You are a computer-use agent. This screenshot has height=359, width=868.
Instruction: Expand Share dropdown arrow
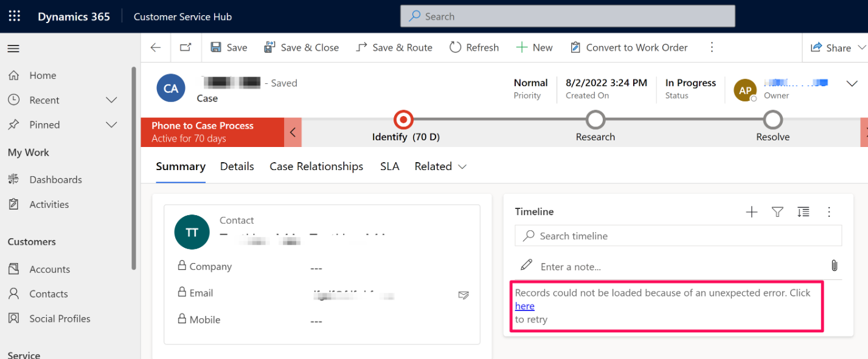point(861,47)
